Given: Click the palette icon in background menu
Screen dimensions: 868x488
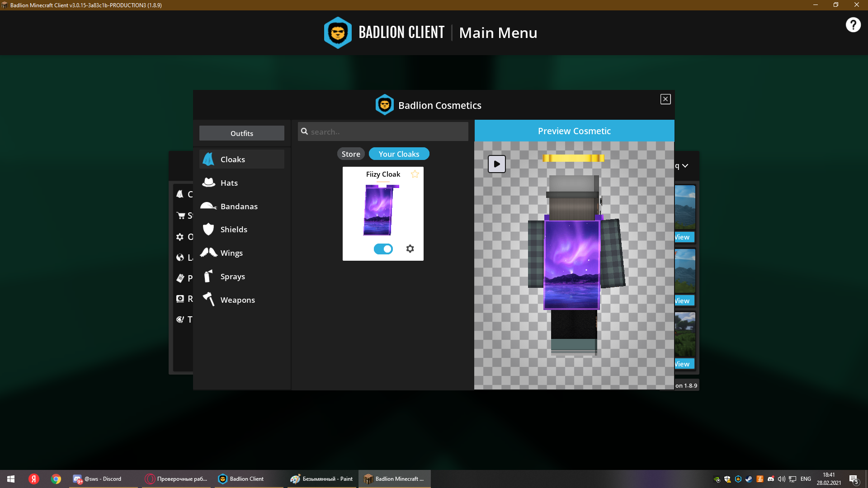Looking at the screenshot, I should click(x=180, y=319).
